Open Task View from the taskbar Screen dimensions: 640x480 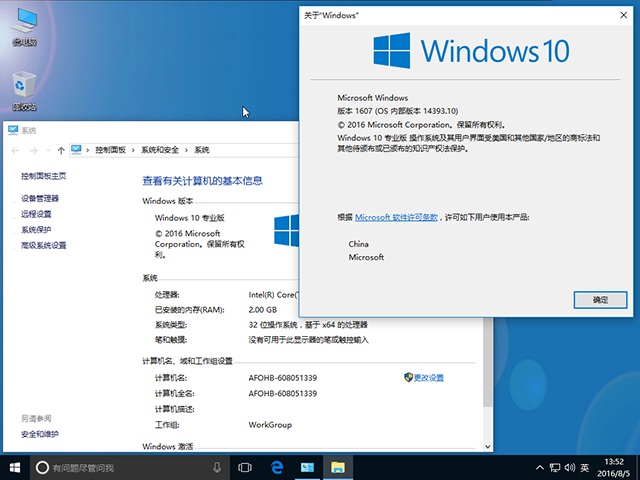[x=245, y=467]
